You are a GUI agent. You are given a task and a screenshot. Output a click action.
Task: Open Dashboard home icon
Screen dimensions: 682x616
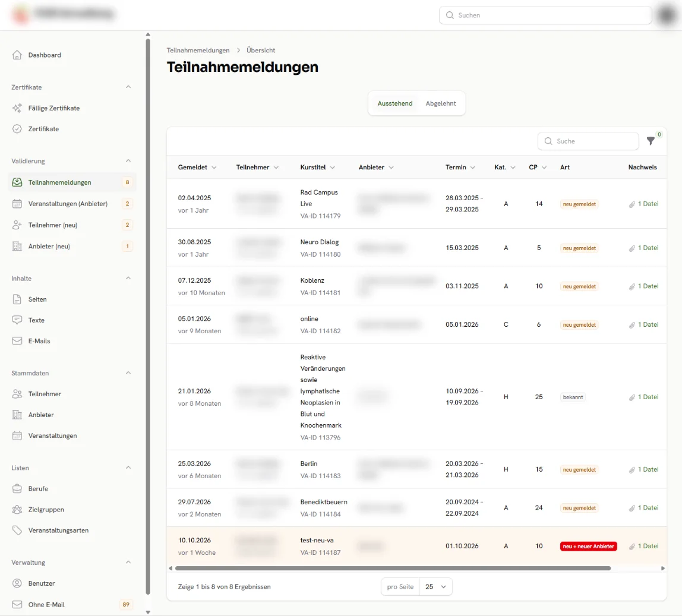(x=17, y=55)
